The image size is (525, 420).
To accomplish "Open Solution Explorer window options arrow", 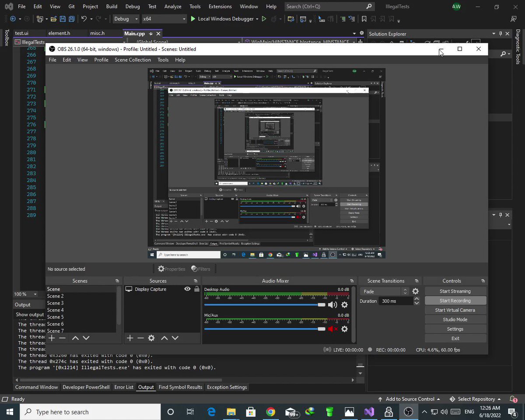I will coord(494,34).
